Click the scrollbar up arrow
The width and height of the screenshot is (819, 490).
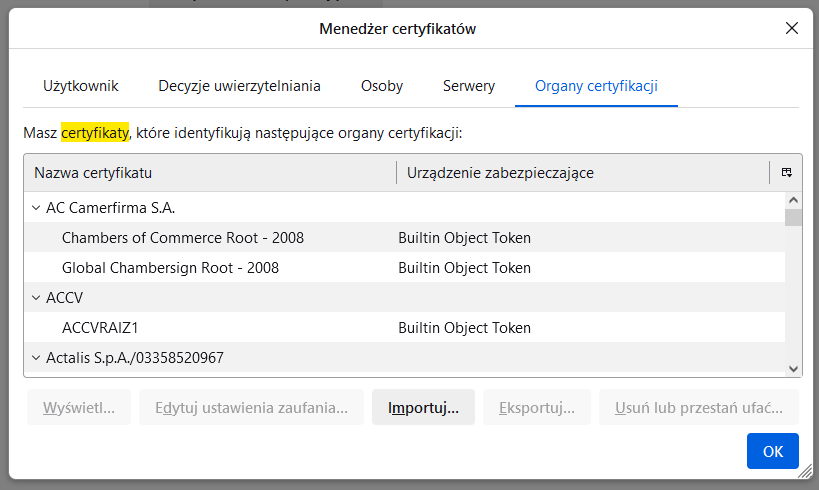click(793, 200)
